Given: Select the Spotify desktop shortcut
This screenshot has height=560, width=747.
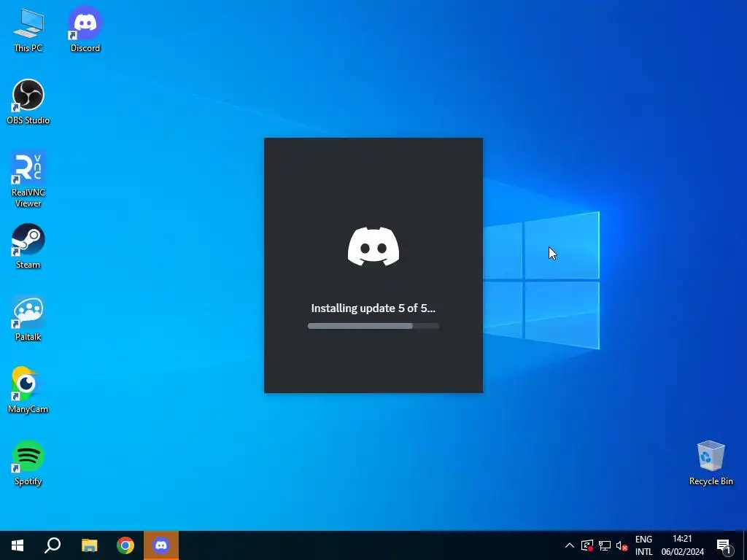Looking at the screenshot, I should 28,463.
